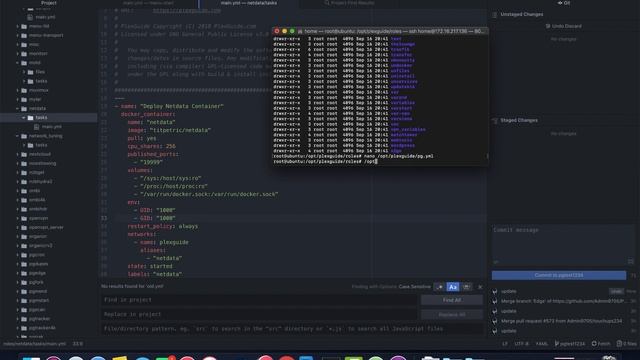This screenshot has height=360, width=640.
Task: Click the folder icon next to openvpn_server
Action: 24,227
